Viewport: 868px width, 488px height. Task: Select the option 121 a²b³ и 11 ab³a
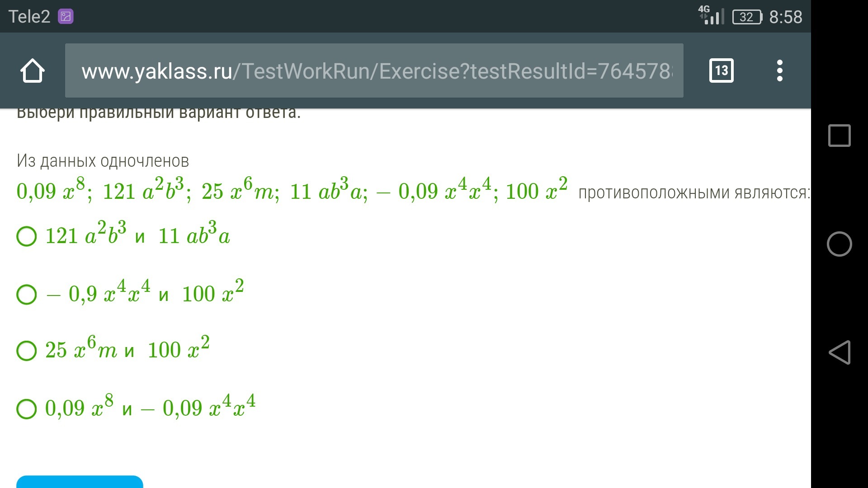click(x=123, y=235)
